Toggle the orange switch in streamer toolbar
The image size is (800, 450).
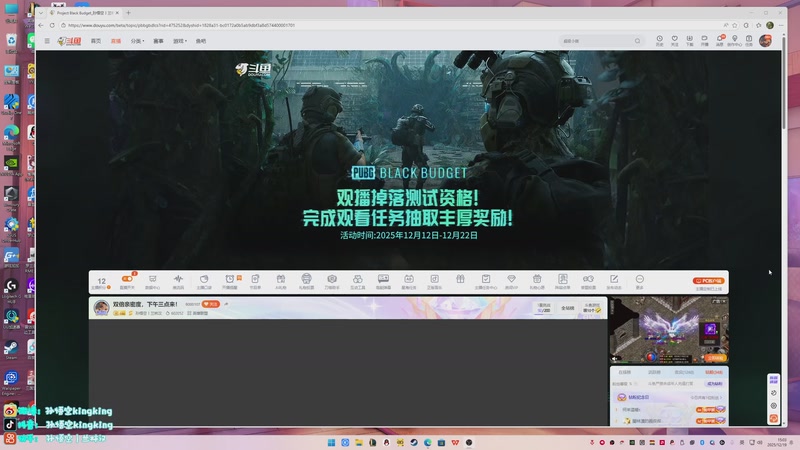[128, 280]
